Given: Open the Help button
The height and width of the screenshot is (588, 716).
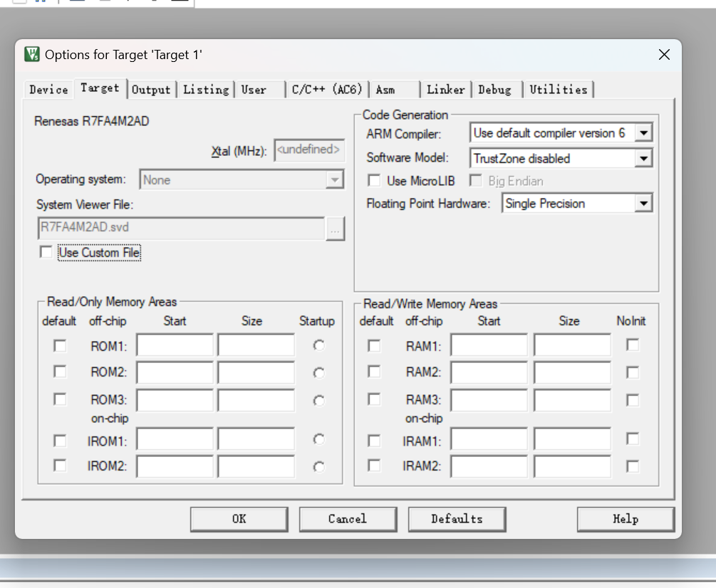Looking at the screenshot, I should (x=626, y=519).
